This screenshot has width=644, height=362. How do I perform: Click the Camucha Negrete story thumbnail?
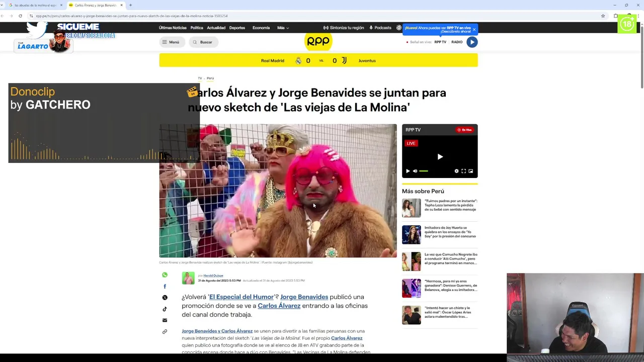click(x=412, y=261)
